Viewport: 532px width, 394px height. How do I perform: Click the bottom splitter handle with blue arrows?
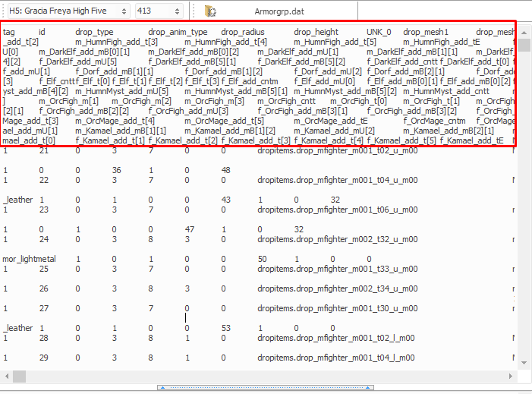pyautogui.click(x=266, y=387)
